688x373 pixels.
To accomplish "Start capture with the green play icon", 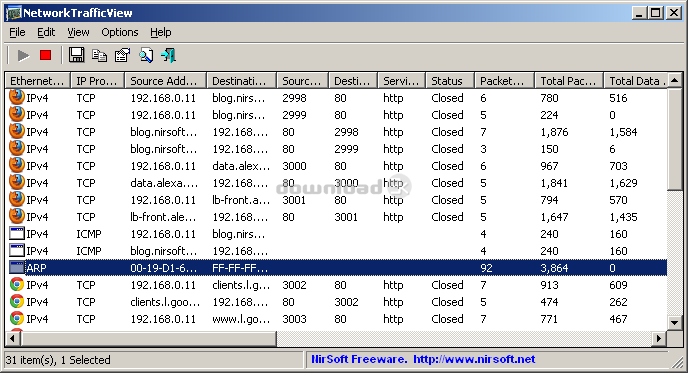I will point(23,56).
